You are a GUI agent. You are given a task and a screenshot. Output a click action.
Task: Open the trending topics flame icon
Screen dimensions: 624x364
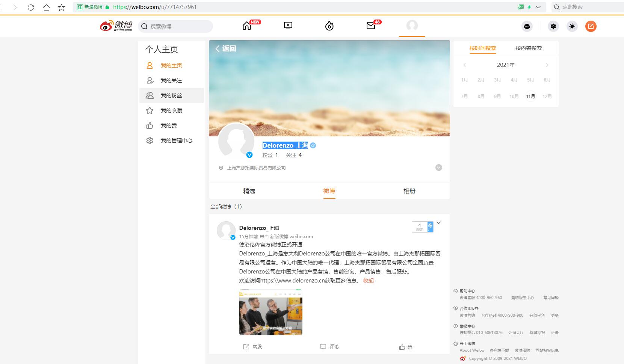coord(329,26)
